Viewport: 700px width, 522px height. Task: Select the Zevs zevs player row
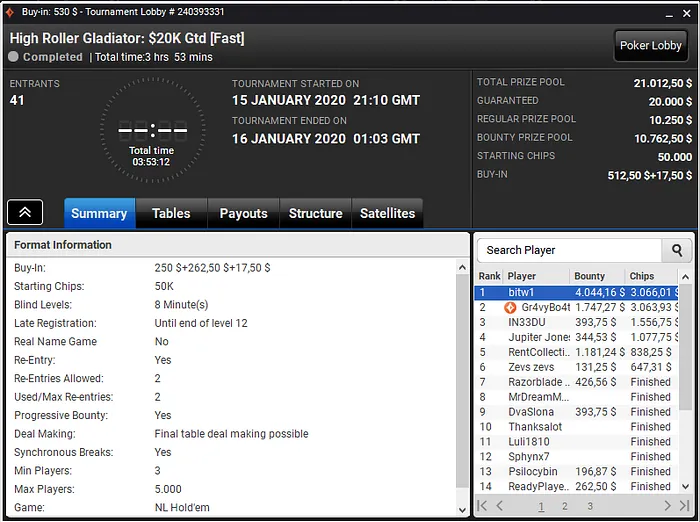point(577,367)
